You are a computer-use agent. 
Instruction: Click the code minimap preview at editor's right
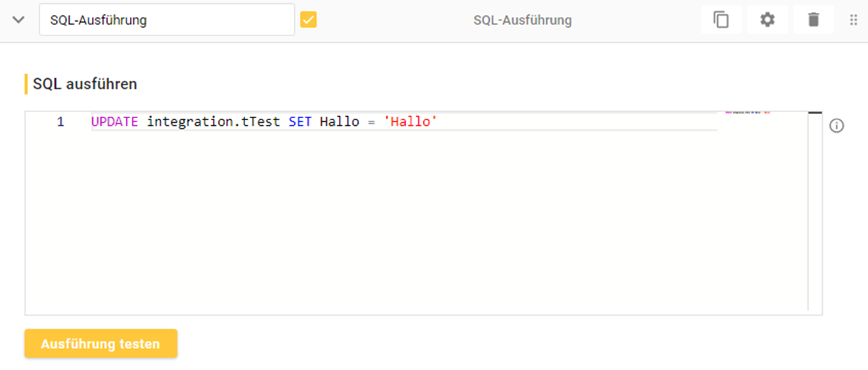point(747,113)
